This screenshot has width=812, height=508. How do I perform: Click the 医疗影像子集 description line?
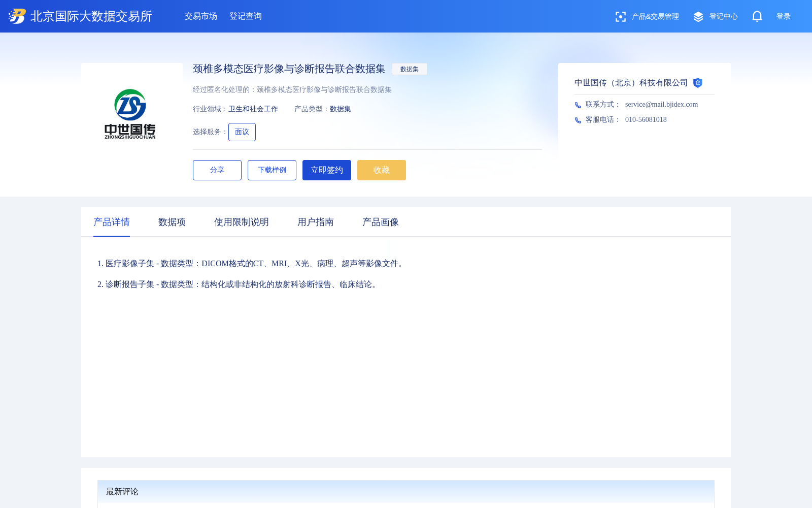click(x=252, y=264)
